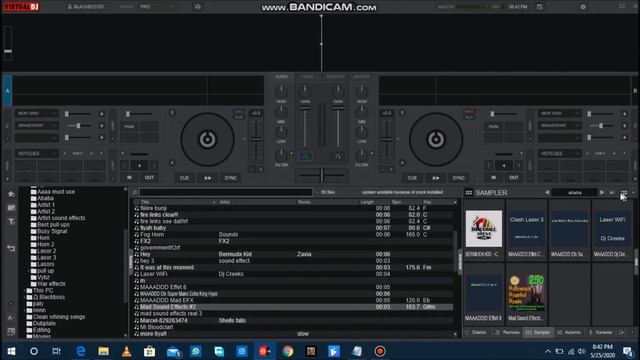Image resolution: width=640 pixels, height=360 pixels.
Task: Open File Explorer from taskbar
Action: point(103,351)
